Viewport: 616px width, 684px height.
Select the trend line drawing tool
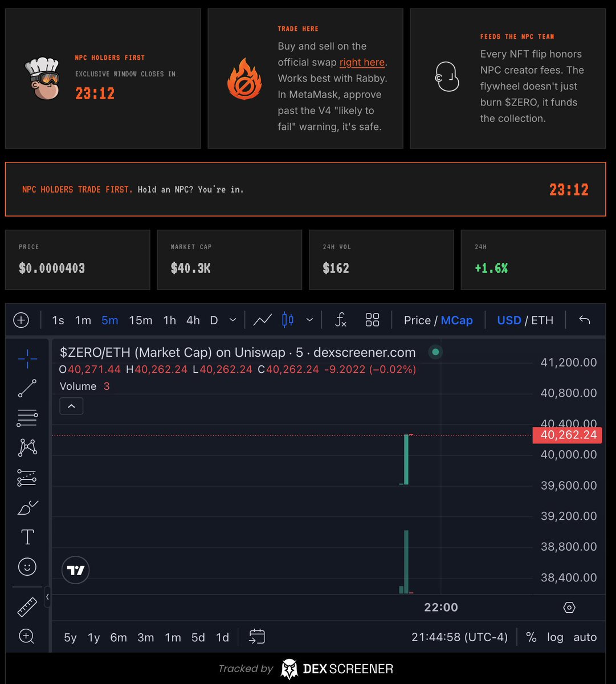pos(27,388)
